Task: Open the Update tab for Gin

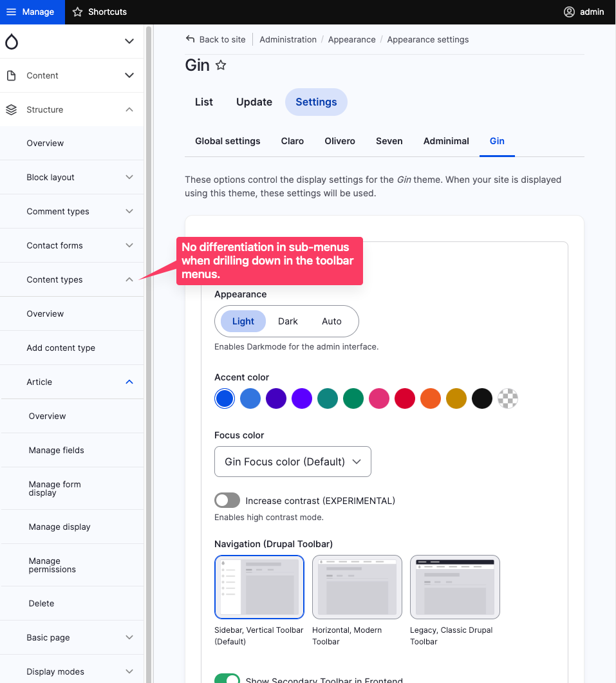Action: [254, 102]
